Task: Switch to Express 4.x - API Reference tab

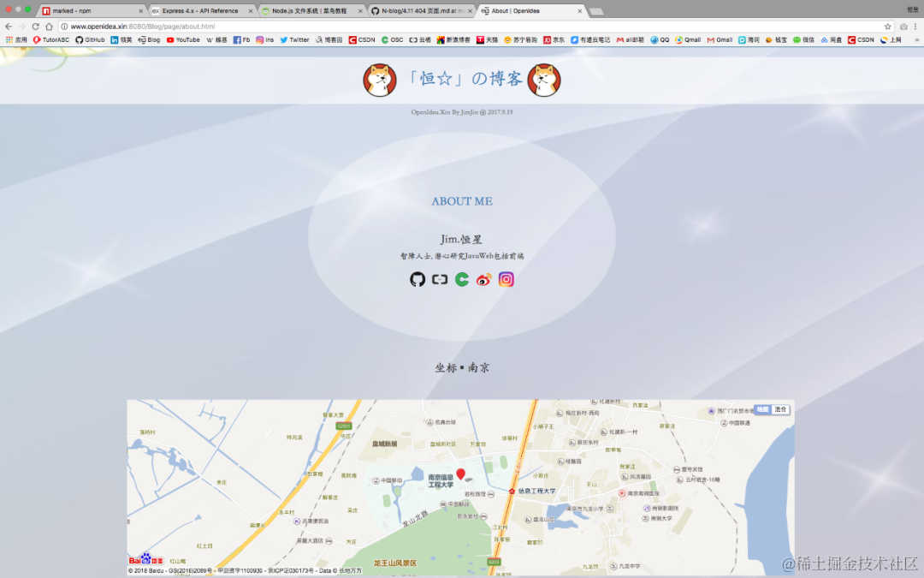Action: pos(200,10)
